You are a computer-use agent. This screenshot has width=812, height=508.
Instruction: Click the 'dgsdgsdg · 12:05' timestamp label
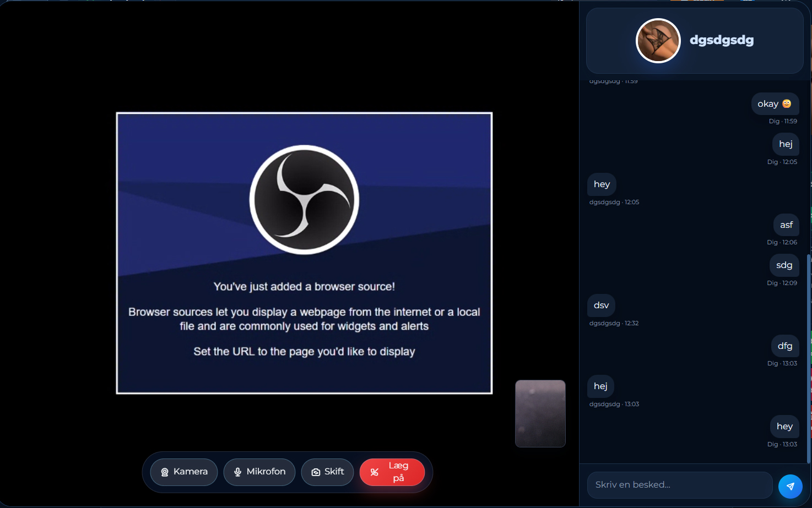(614, 203)
